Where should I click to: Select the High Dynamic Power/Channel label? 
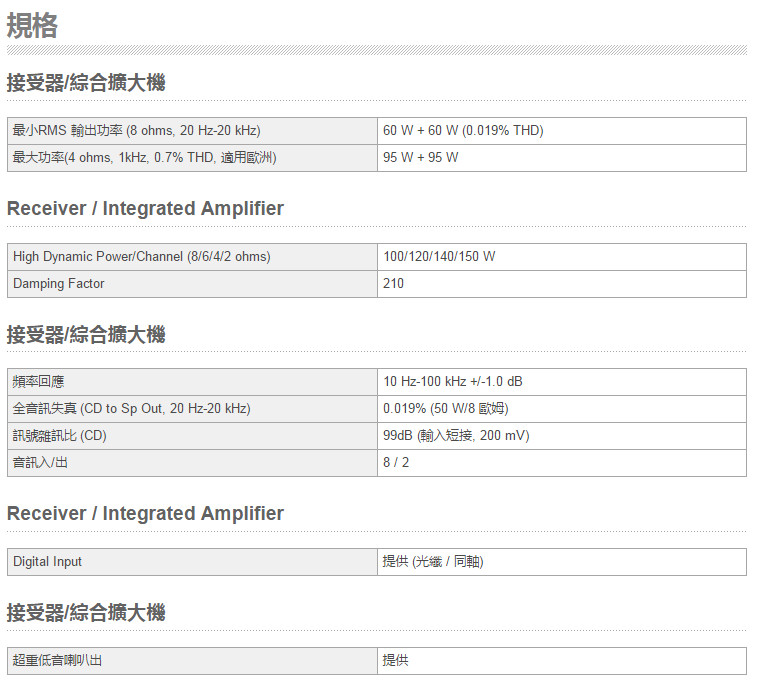141,257
